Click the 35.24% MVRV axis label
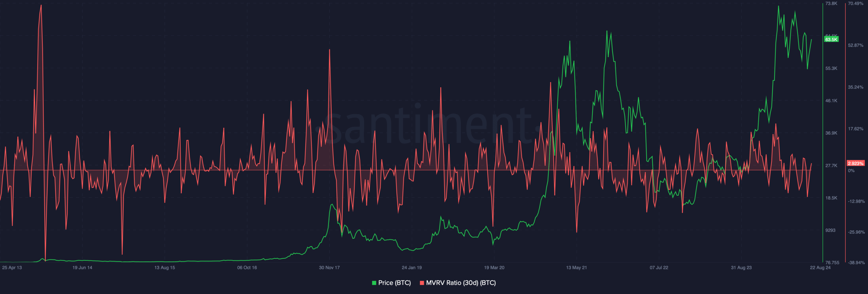This screenshot has width=868, height=294. click(x=856, y=87)
